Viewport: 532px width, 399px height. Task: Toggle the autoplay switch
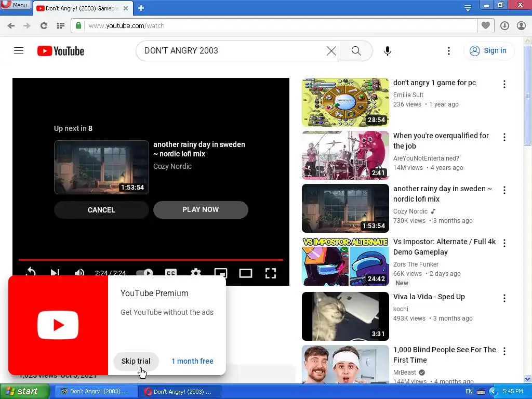pyautogui.click(x=144, y=272)
